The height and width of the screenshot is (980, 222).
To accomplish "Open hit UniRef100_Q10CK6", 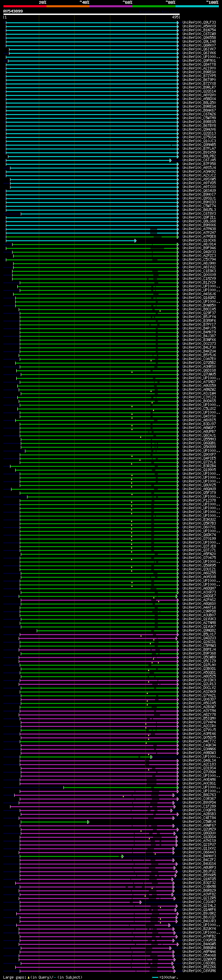I will coord(199,241).
